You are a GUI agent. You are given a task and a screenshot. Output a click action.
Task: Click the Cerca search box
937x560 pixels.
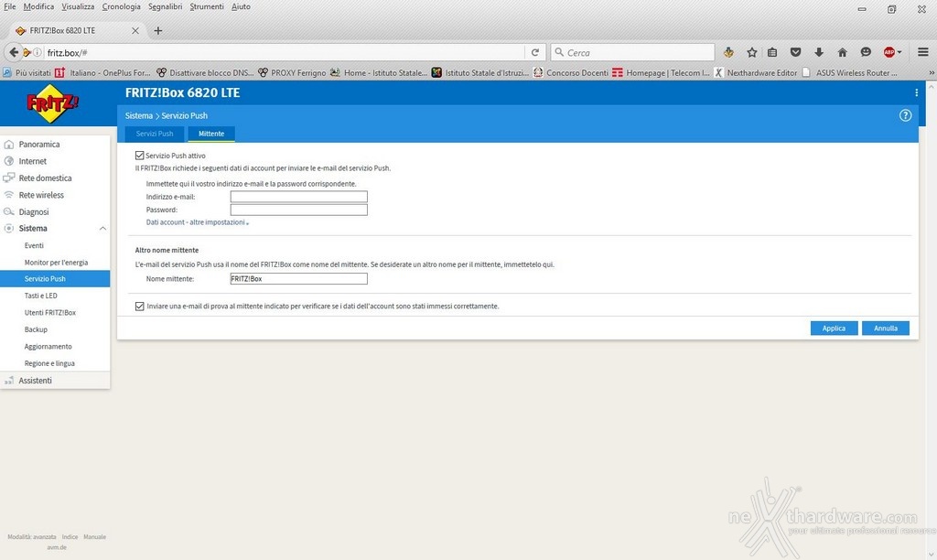click(632, 52)
